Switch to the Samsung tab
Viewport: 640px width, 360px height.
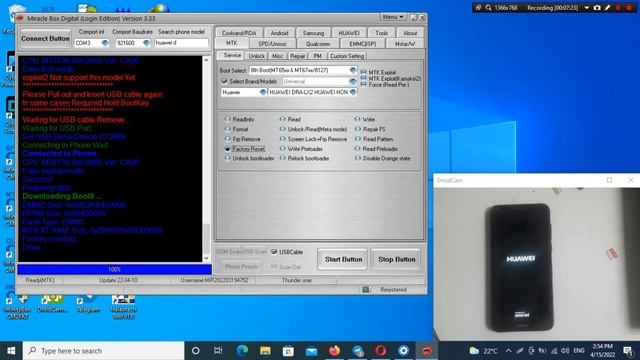(x=313, y=33)
